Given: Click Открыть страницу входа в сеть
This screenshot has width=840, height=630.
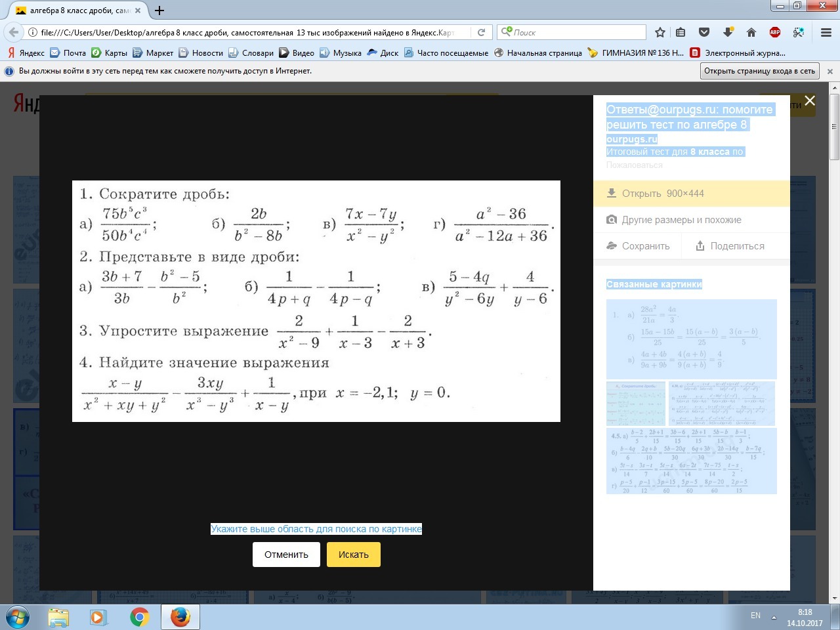Looking at the screenshot, I should click(x=759, y=70).
